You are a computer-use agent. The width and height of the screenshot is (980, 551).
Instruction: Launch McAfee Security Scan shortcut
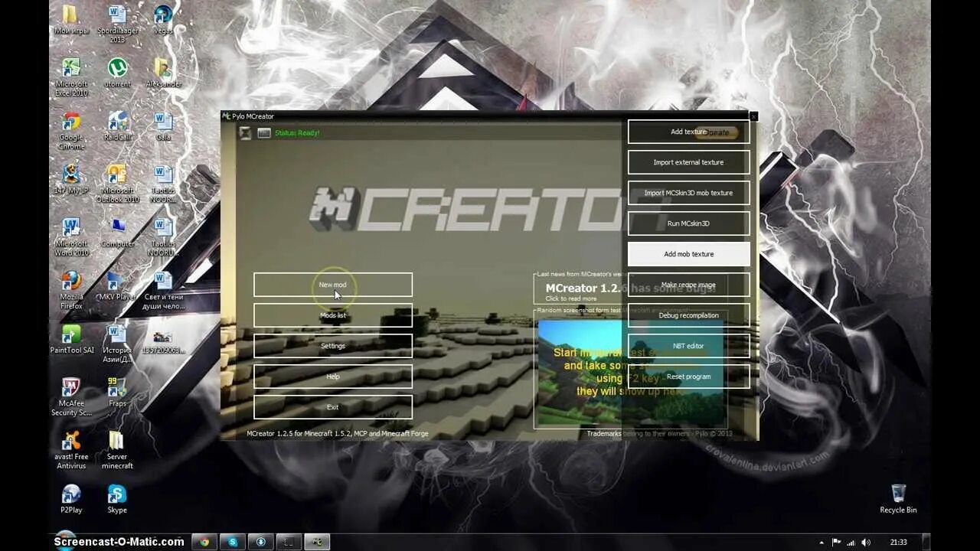70,398
